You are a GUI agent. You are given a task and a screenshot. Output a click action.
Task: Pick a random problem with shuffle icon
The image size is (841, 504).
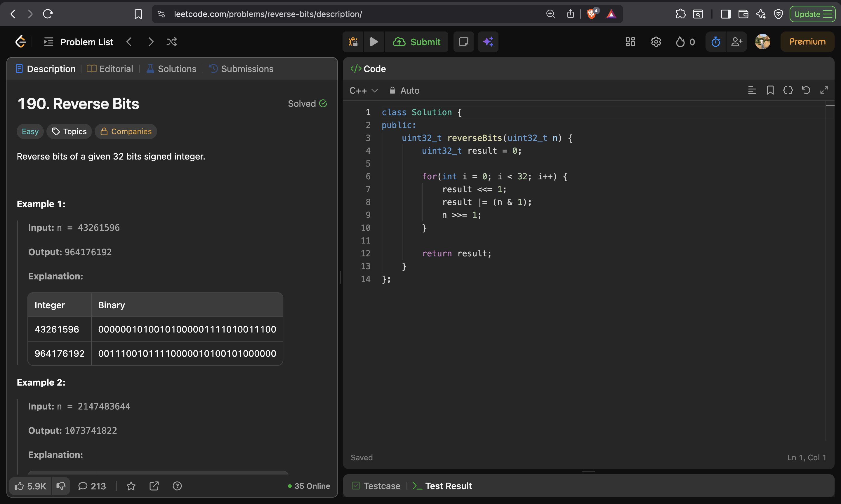[171, 42]
